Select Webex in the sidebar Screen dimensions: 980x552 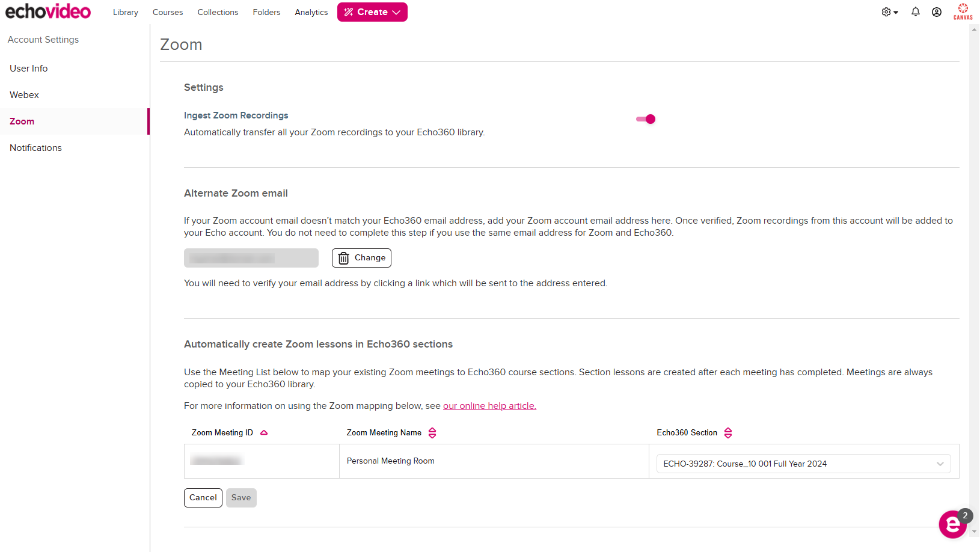75,95
